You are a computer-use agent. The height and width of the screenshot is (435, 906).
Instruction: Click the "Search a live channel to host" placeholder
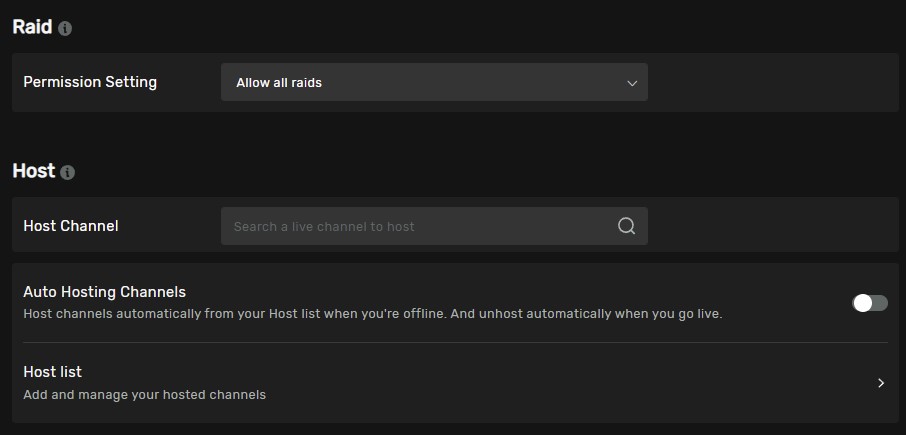coord(324,227)
